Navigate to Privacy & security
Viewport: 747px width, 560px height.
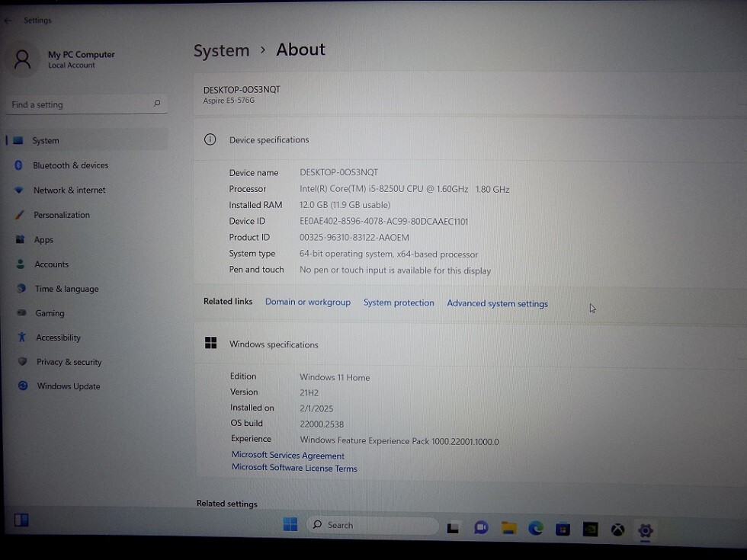click(69, 362)
